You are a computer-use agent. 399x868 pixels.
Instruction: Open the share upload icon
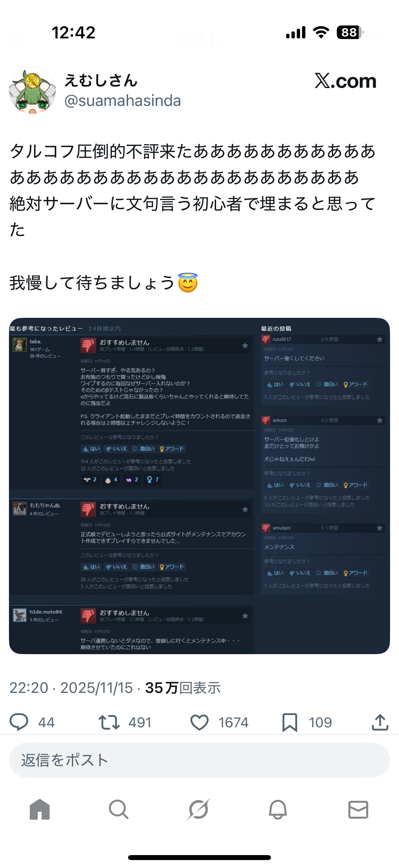click(x=380, y=722)
